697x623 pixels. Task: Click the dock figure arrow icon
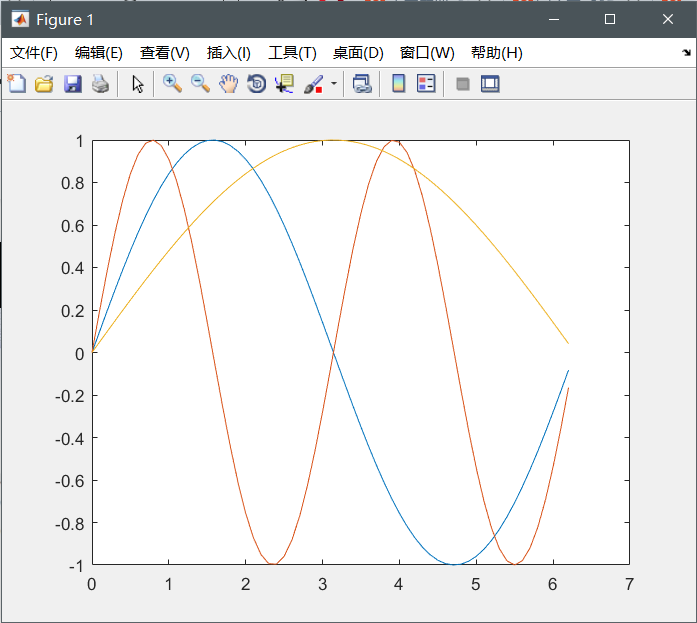686,52
